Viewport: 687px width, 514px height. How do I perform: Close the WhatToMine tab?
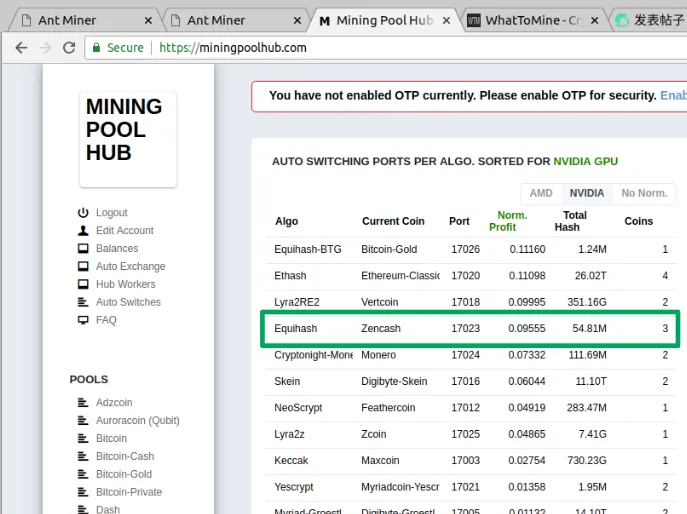pyautogui.click(x=594, y=21)
